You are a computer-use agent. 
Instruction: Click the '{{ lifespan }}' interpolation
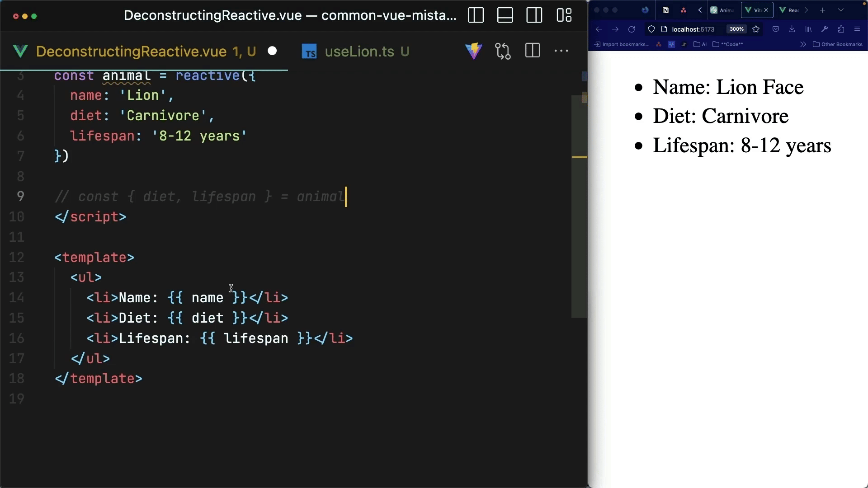pyautogui.click(x=256, y=338)
